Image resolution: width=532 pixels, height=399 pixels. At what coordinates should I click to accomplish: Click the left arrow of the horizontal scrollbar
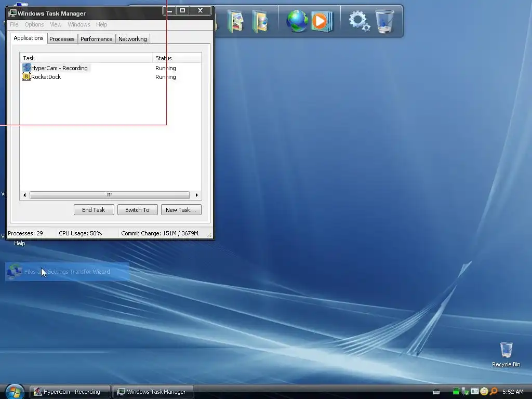24,195
